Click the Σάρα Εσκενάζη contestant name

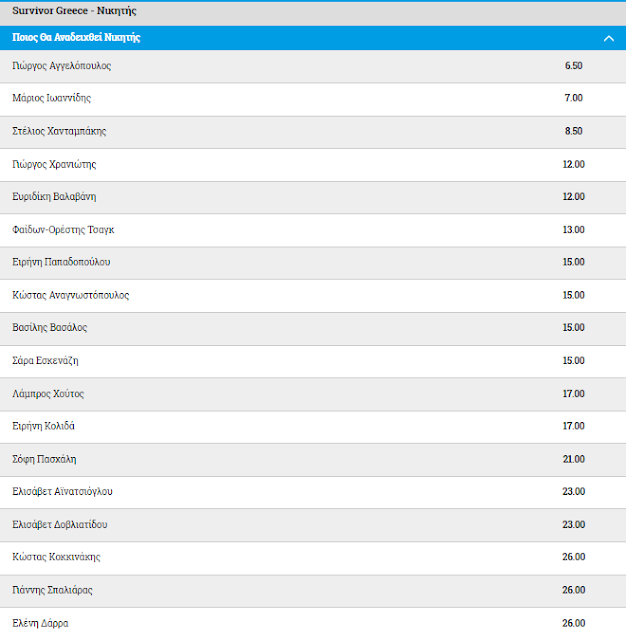(x=45, y=361)
